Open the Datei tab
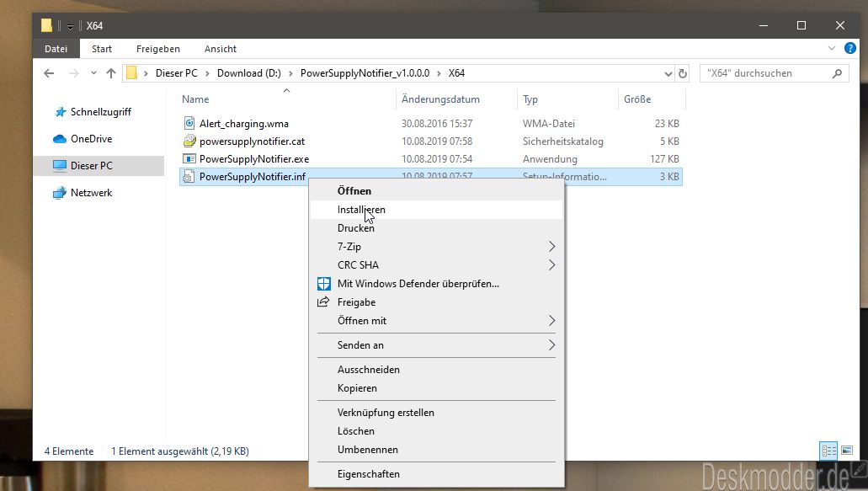Screen dimensions: 868x491 [x=56, y=49]
